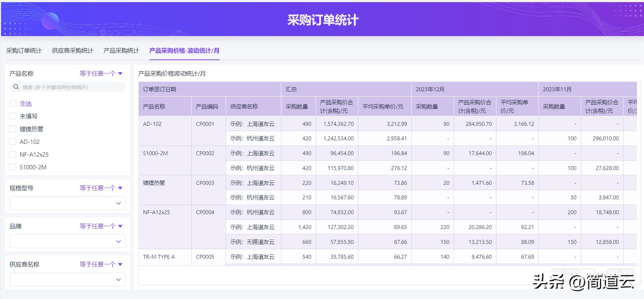
Task: Click the total amount 127,302.20
Action: tap(340, 227)
